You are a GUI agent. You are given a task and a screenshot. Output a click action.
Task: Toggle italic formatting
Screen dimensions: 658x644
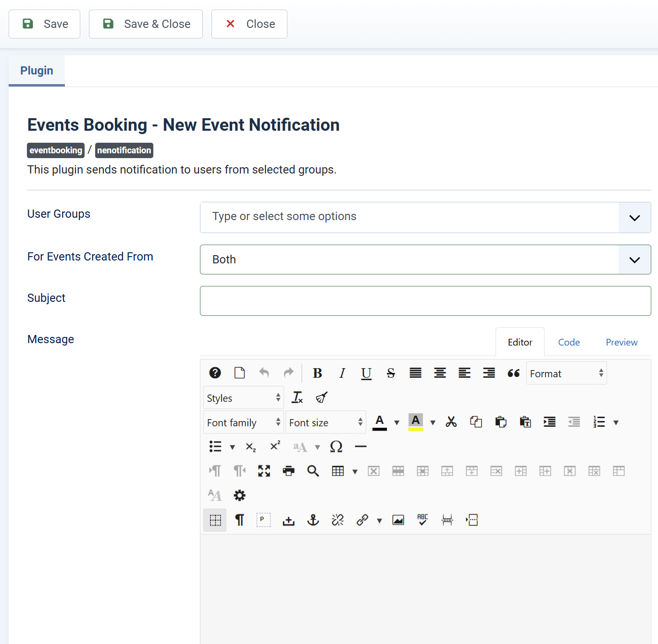(342, 373)
